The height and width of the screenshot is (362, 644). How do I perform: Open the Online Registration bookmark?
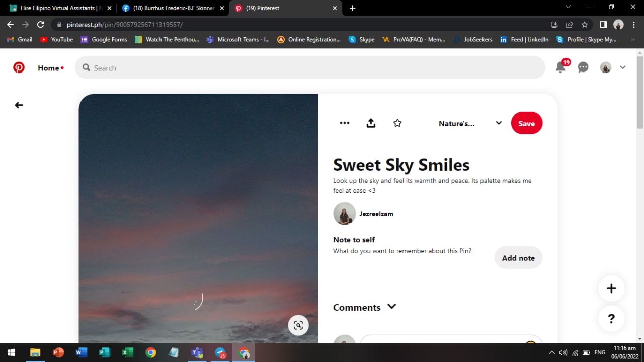(309, 39)
